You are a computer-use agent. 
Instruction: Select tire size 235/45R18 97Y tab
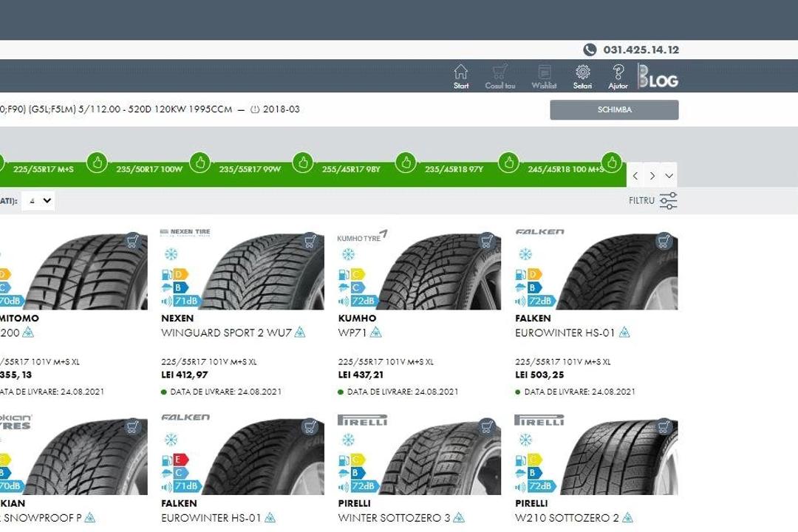click(x=454, y=169)
